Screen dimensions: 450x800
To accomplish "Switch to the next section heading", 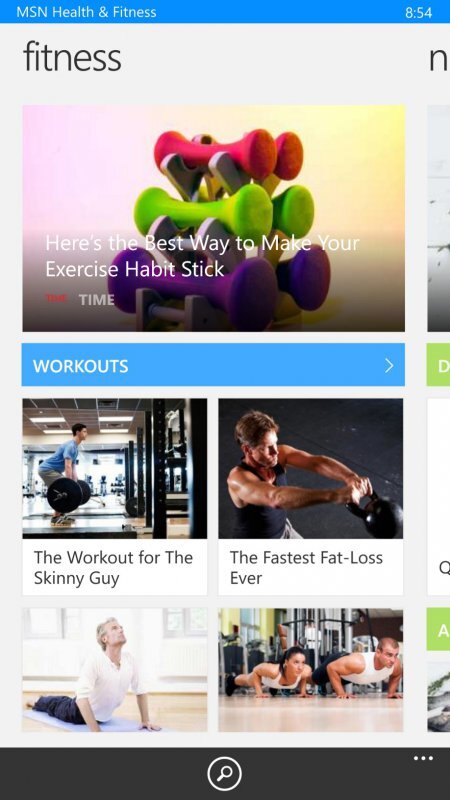I will (x=439, y=59).
